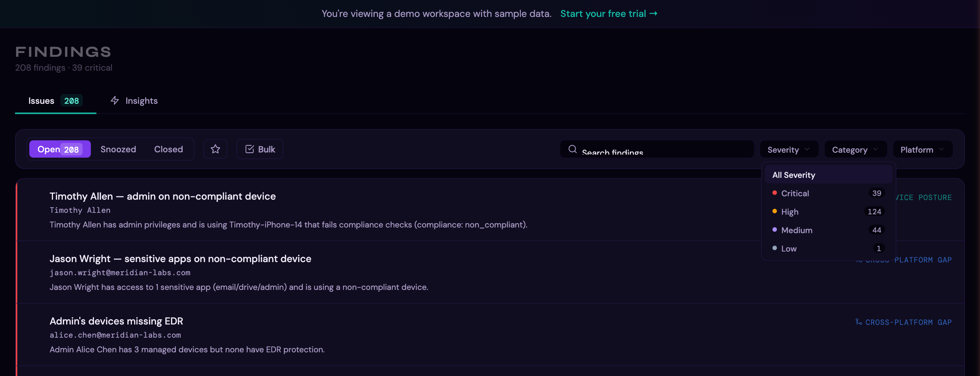Click the 208 count badge on the Issues tab
The height and width of the screenshot is (376, 980).
(71, 101)
